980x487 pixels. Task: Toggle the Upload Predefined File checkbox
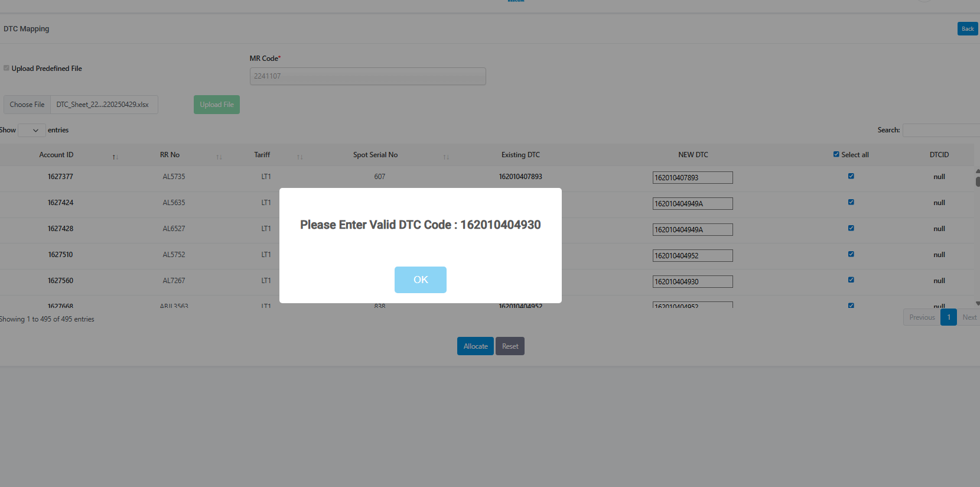pos(6,68)
